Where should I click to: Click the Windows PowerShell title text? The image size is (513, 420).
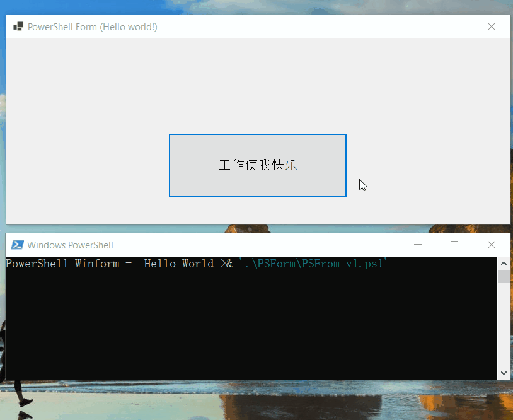pyautogui.click(x=70, y=245)
